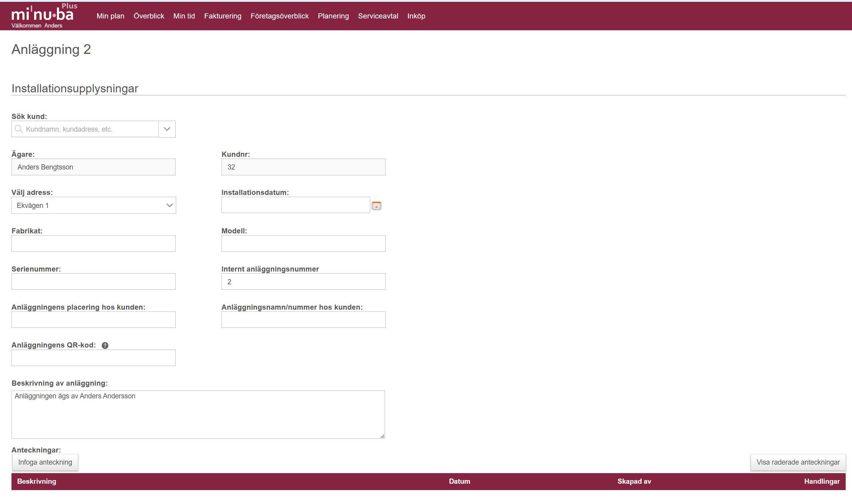Click the Installationsupplysningar section heading
Screen dimensions: 852x504
point(75,88)
